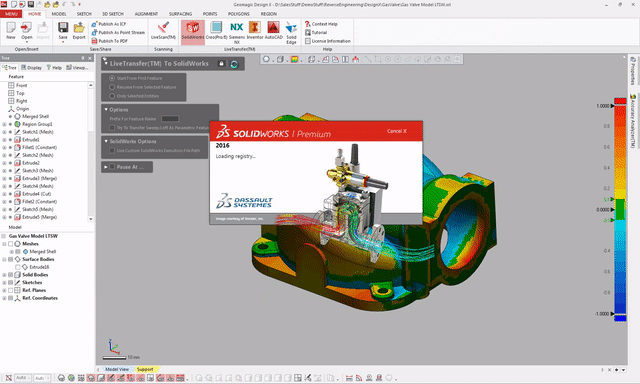Toggle Solid Bodies visibility checkbox
The image size is (640, 384).
tap(11, 275)
